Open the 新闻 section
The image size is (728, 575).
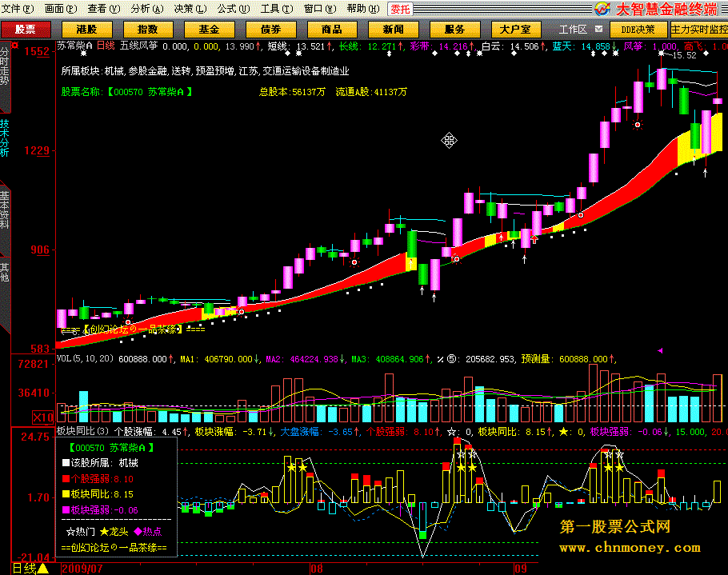(394, 30)
